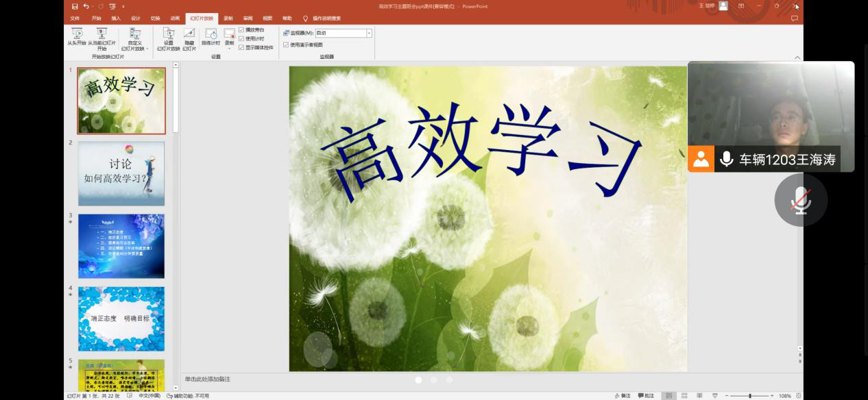This screenshot has width=868, height=400.
Task: Open the Monitor (监视器) dropdown
Action: click(369, 33)
